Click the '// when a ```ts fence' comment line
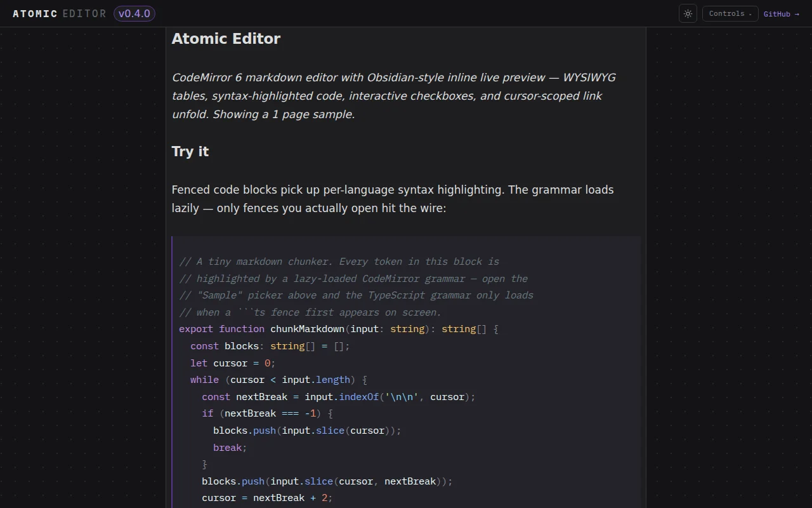The height and width of the screenshot is (508, 812). (310, 312)
